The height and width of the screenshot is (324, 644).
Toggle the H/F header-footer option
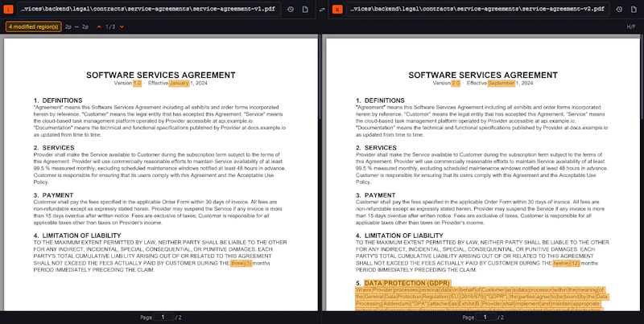[x=631, y=27]
